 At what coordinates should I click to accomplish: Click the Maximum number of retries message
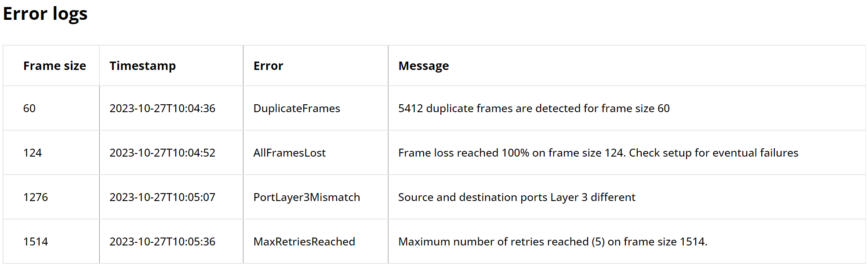coord(552,242)
